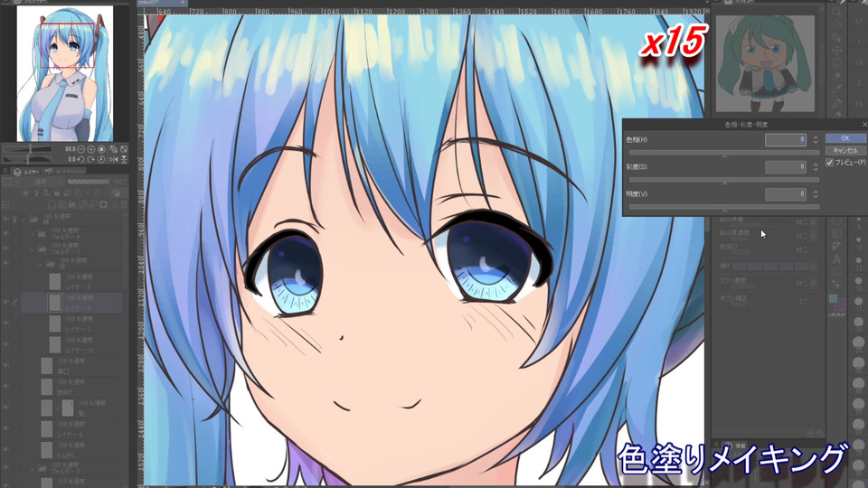Collapse the 線 folder chevron
This screenshot has width=868, height=488.
(x=24, y=219)
